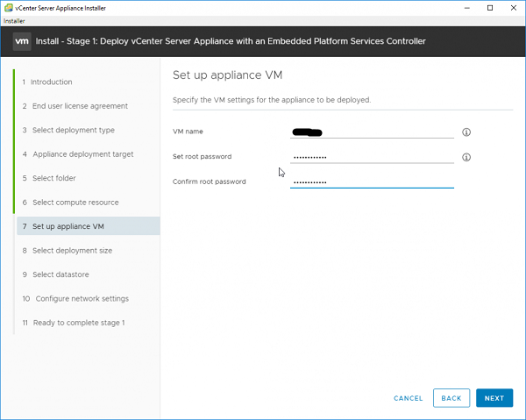The image size is (526, 420).
Task: Click the 'VM name' field label
Action: (188, 132)
